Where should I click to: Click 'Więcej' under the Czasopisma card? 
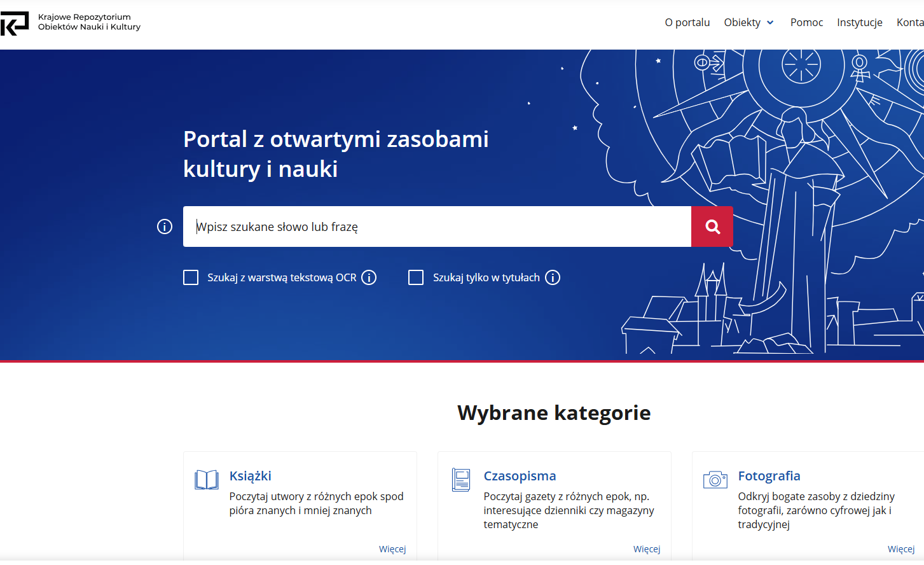point(647,548)
